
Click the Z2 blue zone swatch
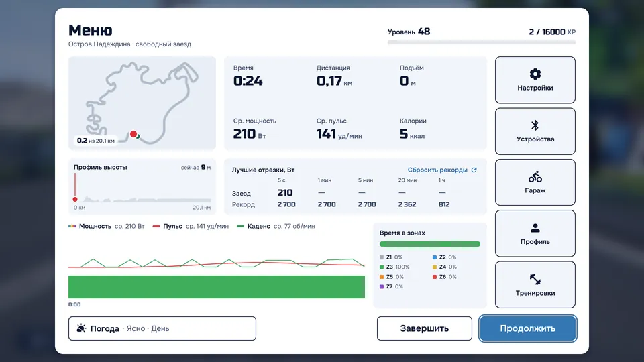[435, 257]
